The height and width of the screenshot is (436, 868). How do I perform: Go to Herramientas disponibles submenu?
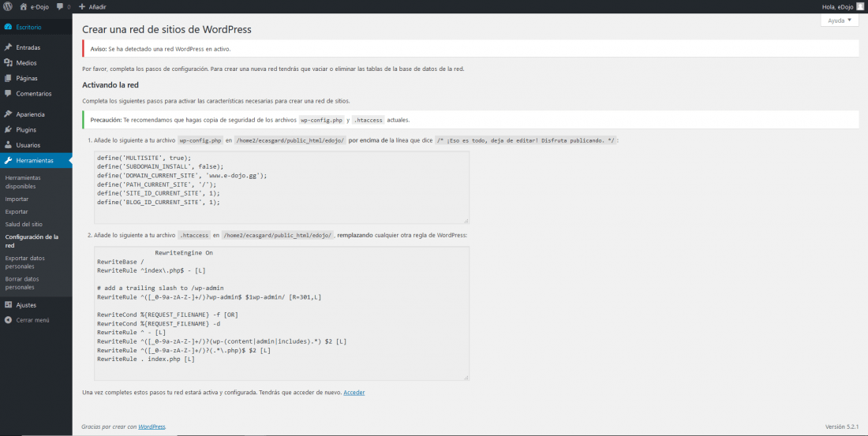pos(23,182)
